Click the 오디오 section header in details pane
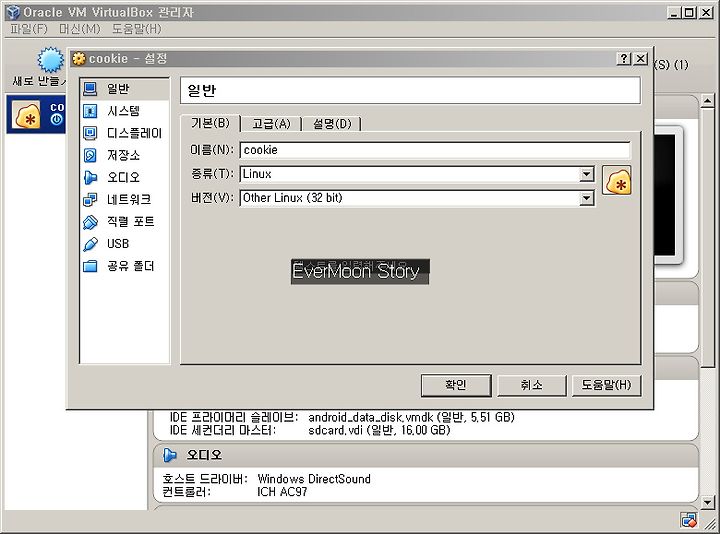Viewport: 720px width, 534px height. point(426,455)
